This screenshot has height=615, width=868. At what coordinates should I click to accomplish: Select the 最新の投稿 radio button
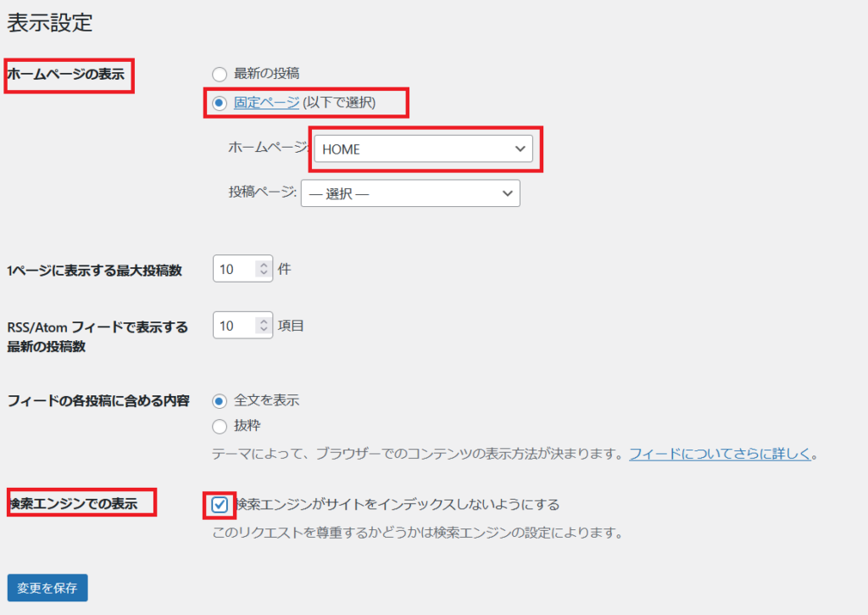coord(220,74)
